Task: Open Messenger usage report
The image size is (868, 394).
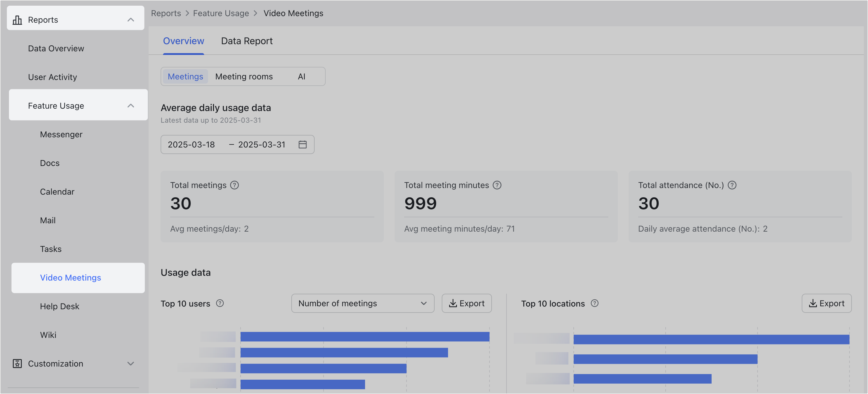Action: (x=61, y=135)
